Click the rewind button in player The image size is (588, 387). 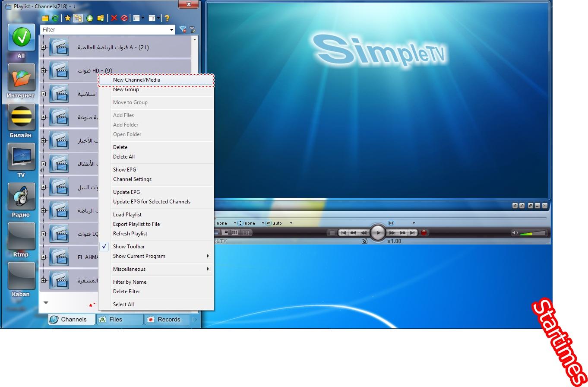click(364, 233)
